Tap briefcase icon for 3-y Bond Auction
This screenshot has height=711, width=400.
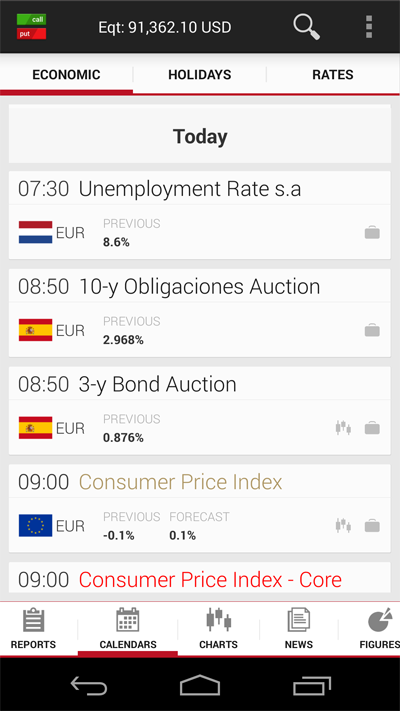372,428
